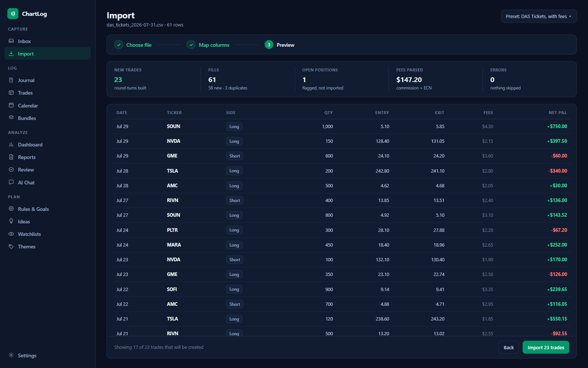Click the '58 new · 3 duplicates' text
This screenshot has width=588, height=368.
click(228, 88)
